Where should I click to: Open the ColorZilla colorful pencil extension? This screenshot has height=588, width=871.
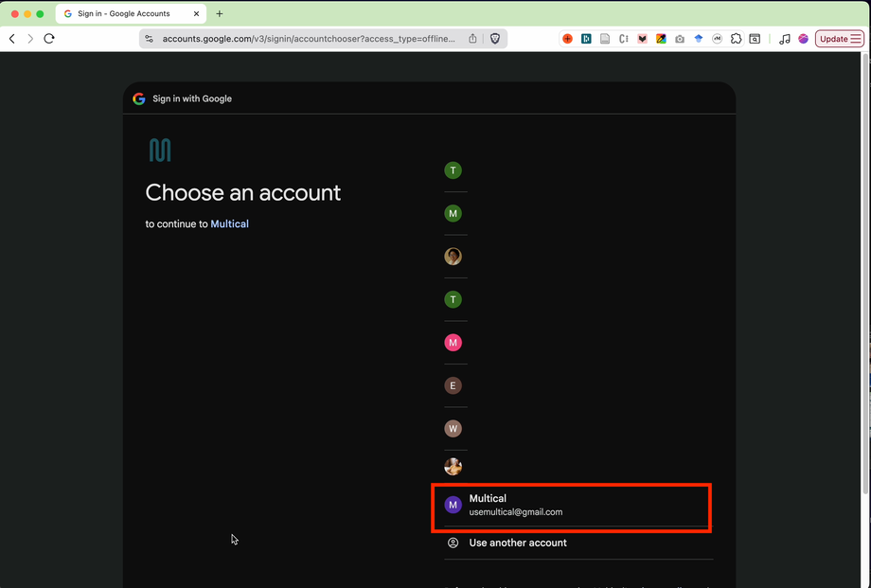pyautogui.click(x=661, y=38)
